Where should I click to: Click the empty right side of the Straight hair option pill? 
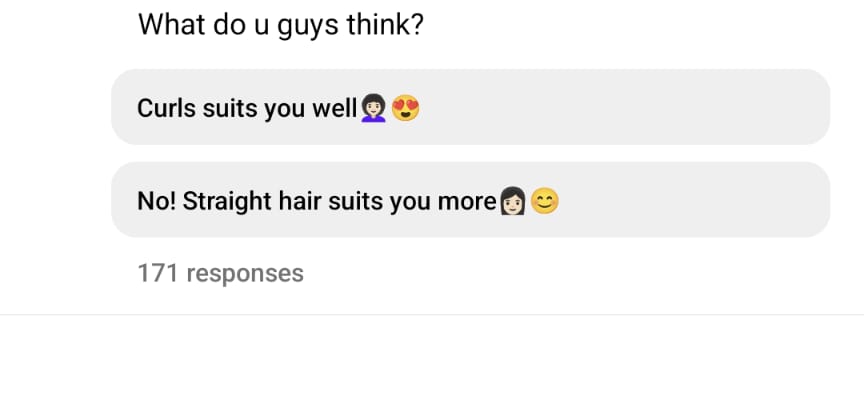[694, 199]
